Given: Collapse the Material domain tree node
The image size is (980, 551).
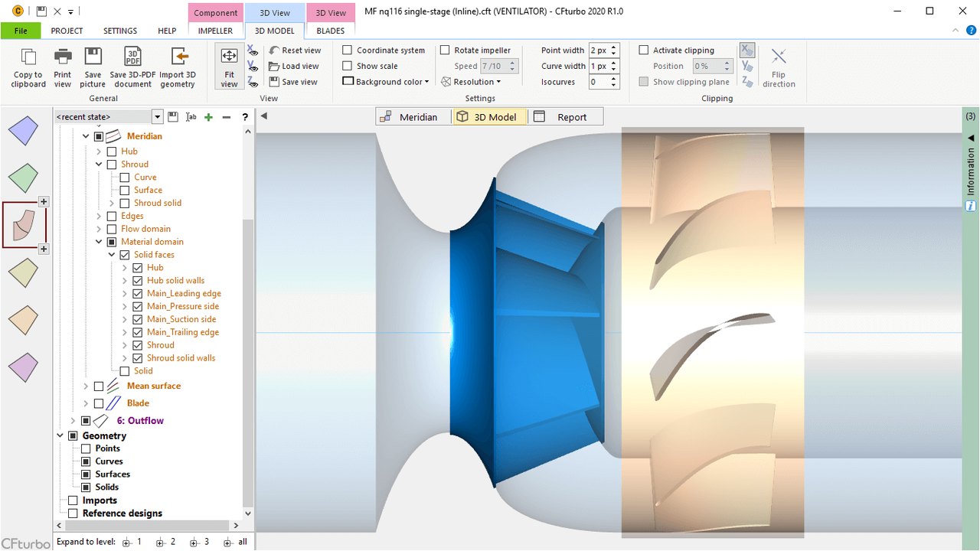Looking at the screenshot, I should point(99,242).
